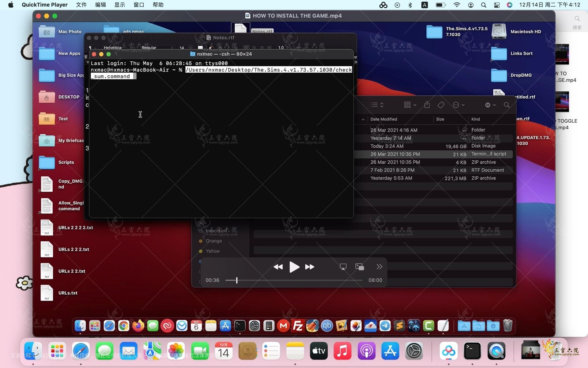The width and height of the screenshot is (588, 368).
Task: Open Photos from the Dock
Action: (x=176, y=351)
